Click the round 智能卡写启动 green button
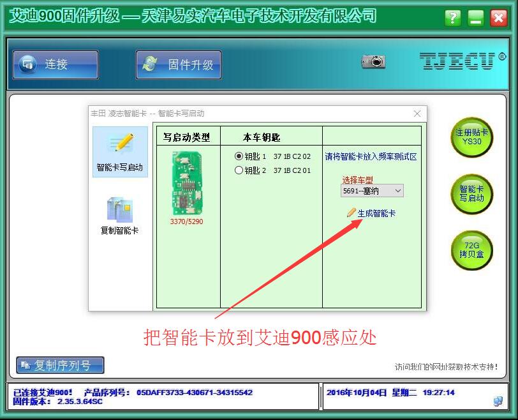The image size is (518, 420). coord(472,194)
